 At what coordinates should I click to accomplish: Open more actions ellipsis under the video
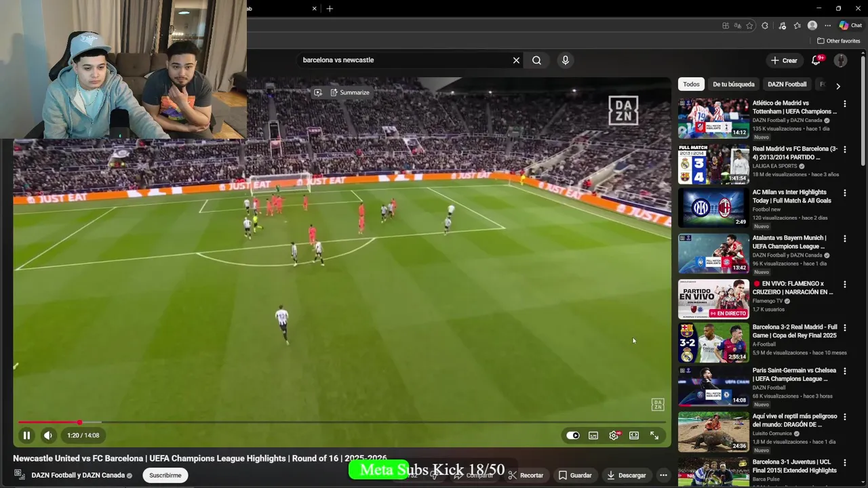(663, 475)
